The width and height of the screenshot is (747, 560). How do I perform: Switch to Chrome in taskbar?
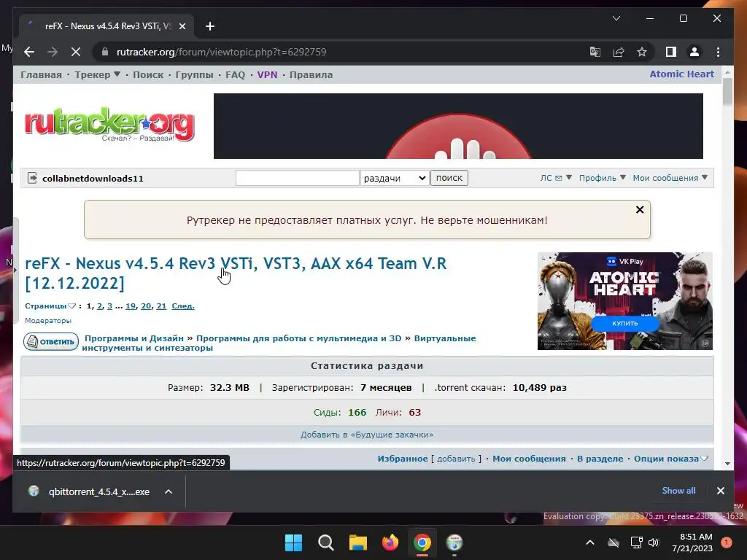click(422, 542)
